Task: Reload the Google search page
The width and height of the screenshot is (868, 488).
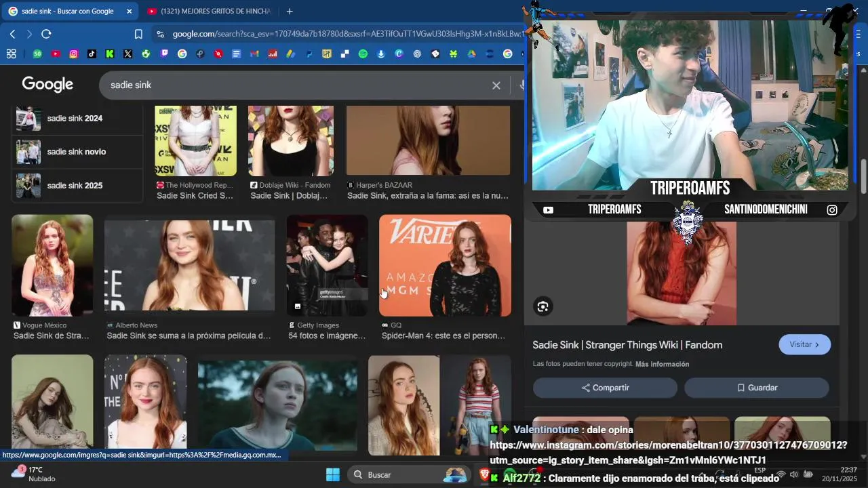Action: pyautogui.click(x=46, y=34)
